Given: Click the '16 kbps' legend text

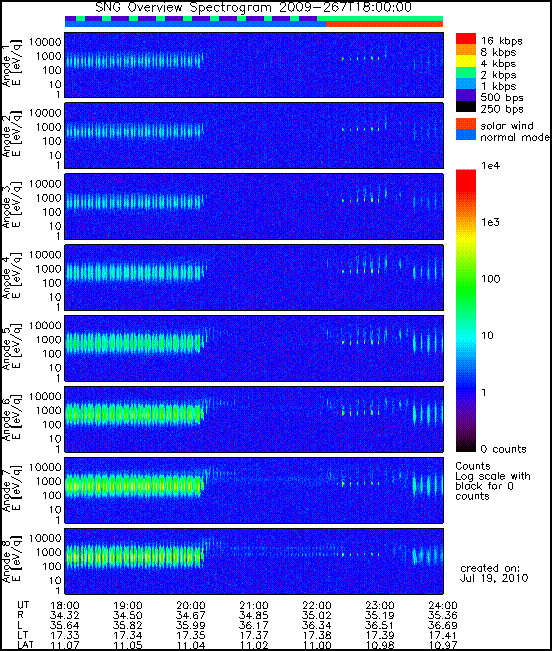Looking at the screenshot, I should click(x=501, y=41).
